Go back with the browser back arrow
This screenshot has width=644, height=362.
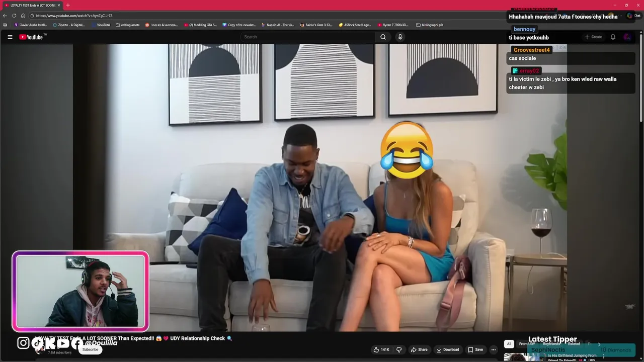(5, 16)
